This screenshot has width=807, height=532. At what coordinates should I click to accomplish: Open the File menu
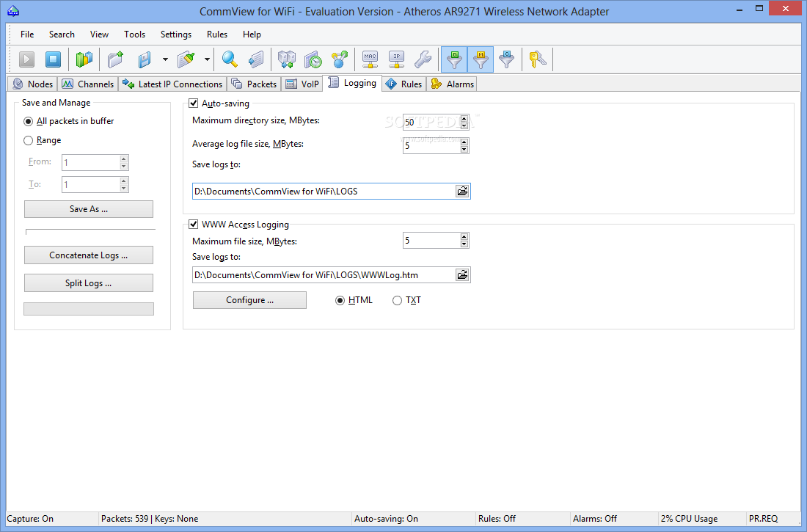27,34
